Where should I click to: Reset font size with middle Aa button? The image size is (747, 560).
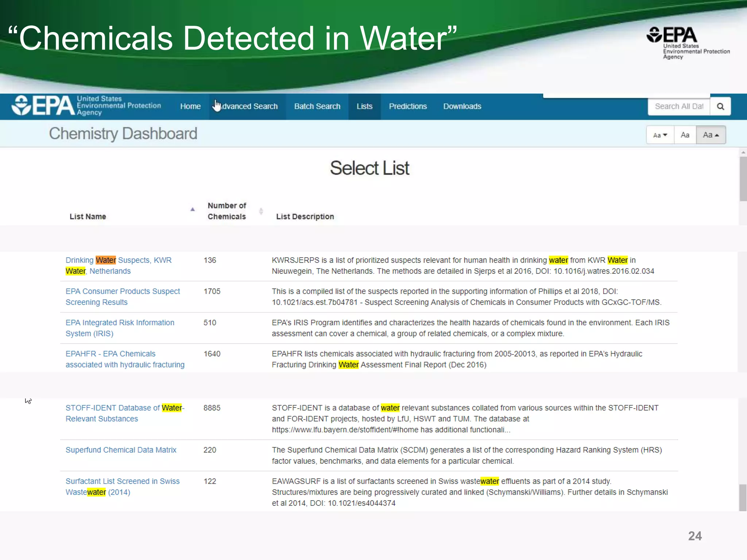click(x=685, y=135)
